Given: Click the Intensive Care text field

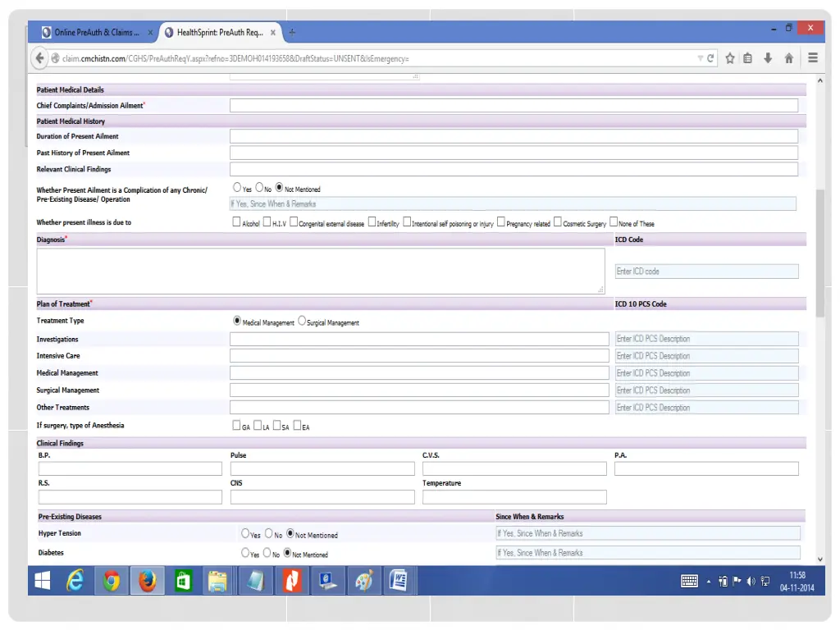Looking at the screenshot, I should point(419,356).
